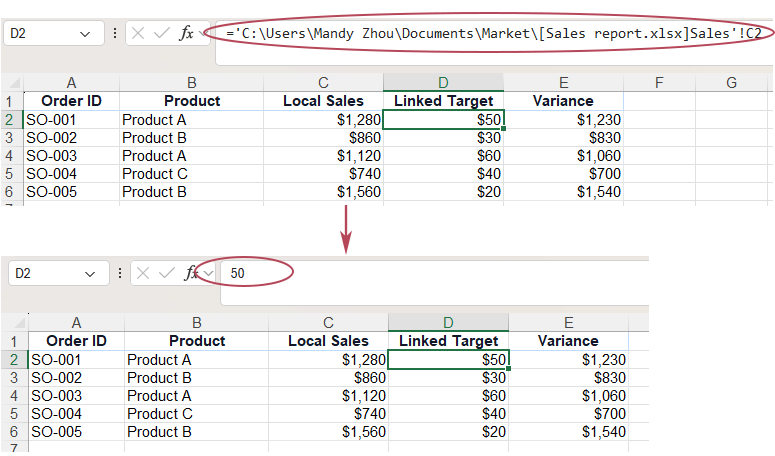Select row 4 header in the lower sheet
Image resolution: width=775 pixels, height=456 pixels.
pos(13,395)
